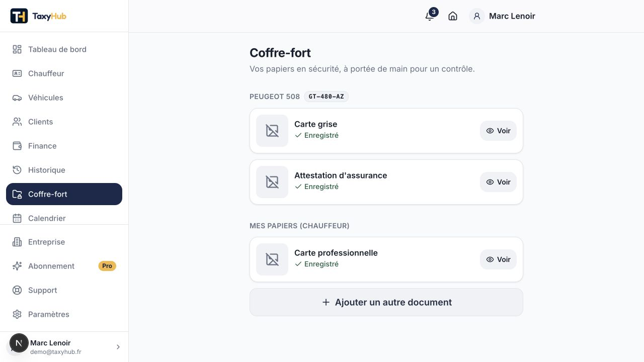Screen dimensions: 644x362
Task: Click Enregistré status under Attestation d'assurance
Action: (x=316, y=187)
